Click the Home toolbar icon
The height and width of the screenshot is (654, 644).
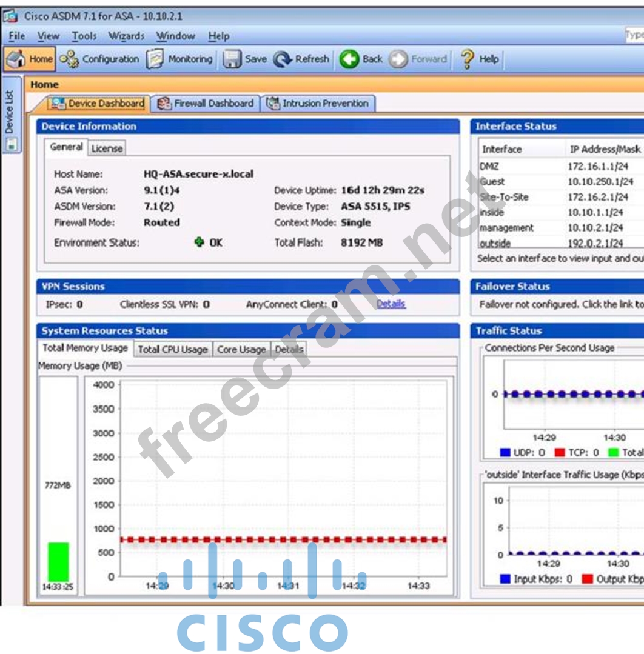click(16, 59)
